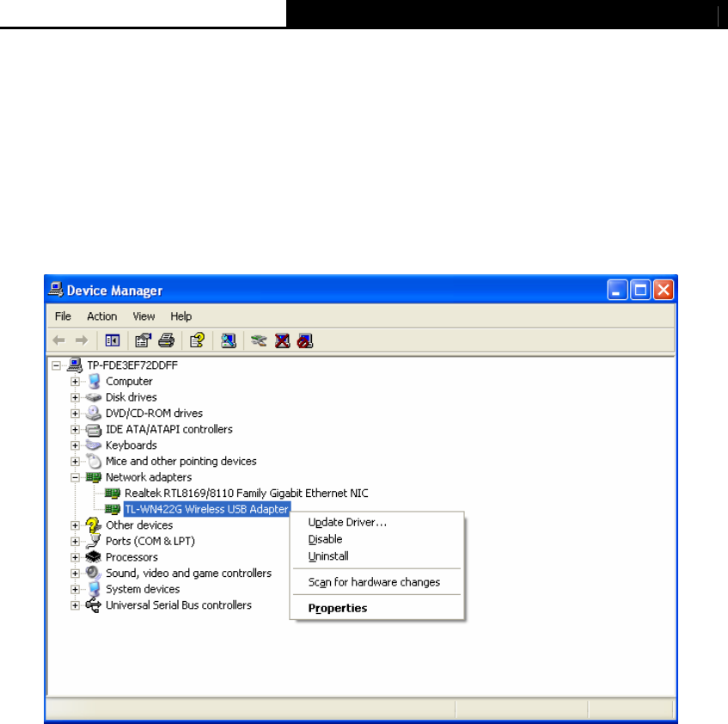
Task: Minimize the Device Manager window
Action: [617, 291]
